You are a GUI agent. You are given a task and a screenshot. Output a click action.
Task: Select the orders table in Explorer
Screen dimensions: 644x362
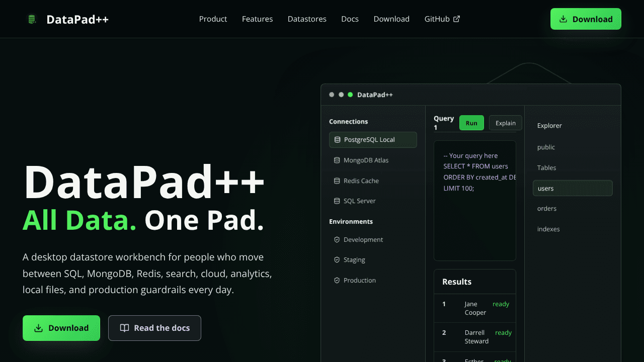tap(573, 209)
